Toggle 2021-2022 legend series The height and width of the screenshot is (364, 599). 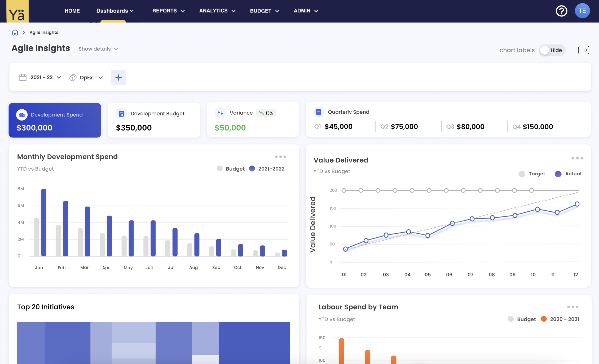[267, 169]
